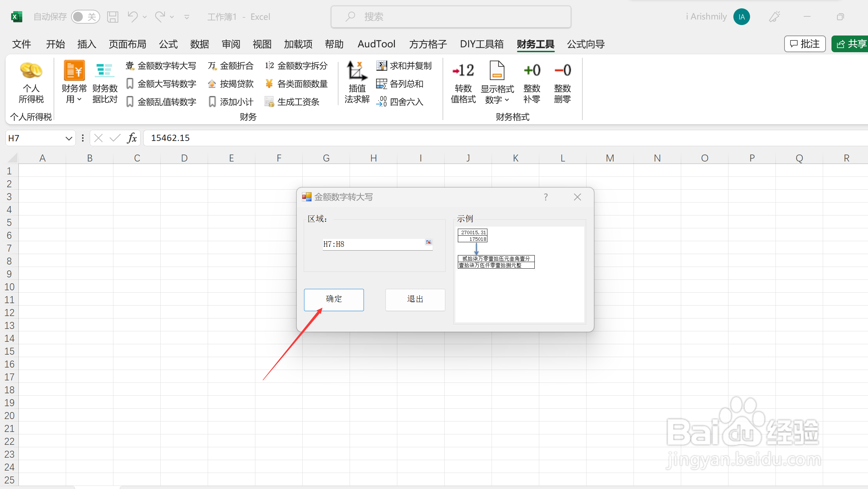This screenshot has height=489, width=868.
Task: Click the Name Box showing H7
Action: [x=35, y=138]
